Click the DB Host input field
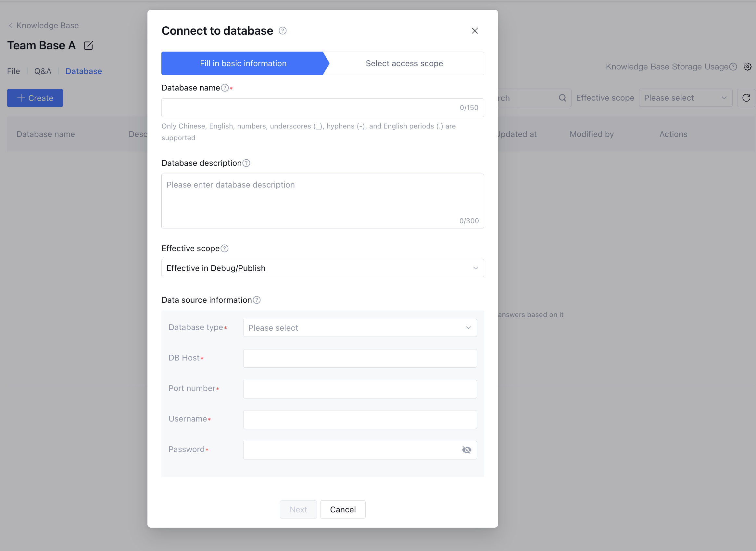 360,358
